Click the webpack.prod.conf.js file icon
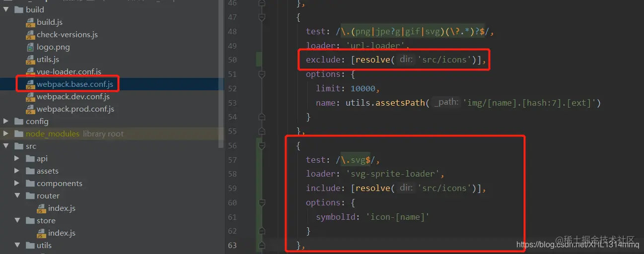 point(29,109)
